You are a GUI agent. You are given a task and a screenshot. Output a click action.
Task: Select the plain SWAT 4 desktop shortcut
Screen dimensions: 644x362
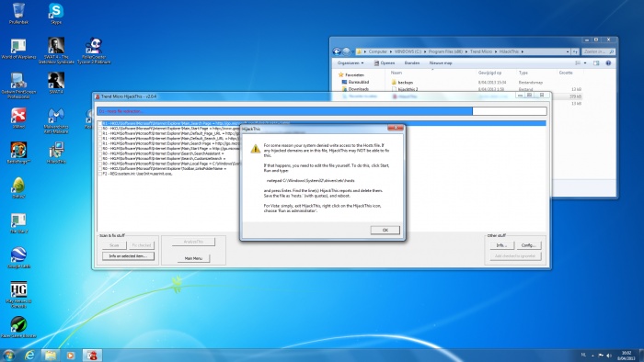pos(56,83)
